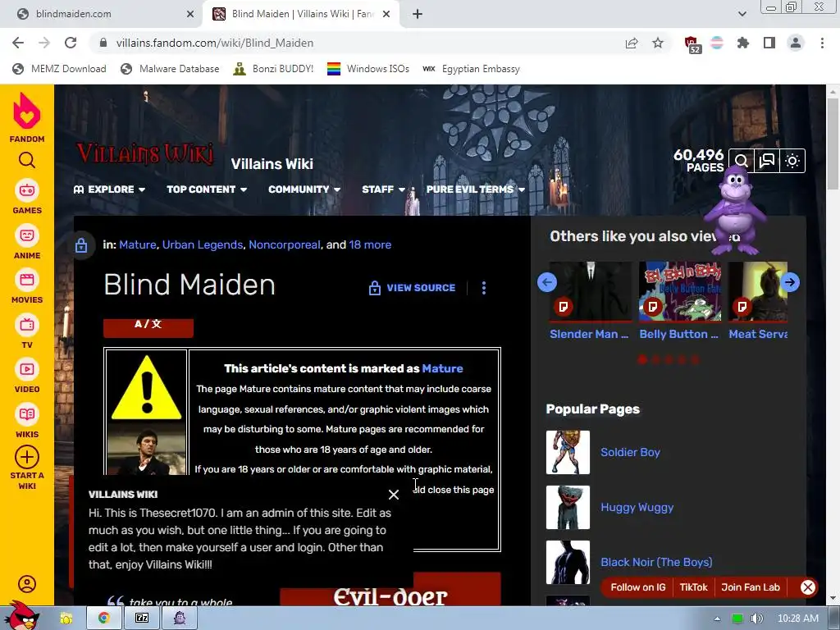Image resolution: width=840 pixels, height=630 pixels.
Task: Open the tab search chevron
Action: click(742, 14)
